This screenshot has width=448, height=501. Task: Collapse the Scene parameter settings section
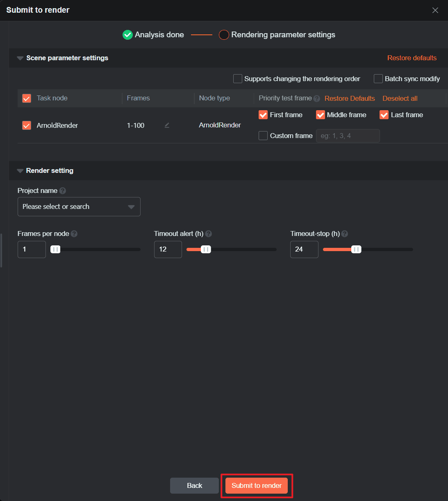point(20,58)
